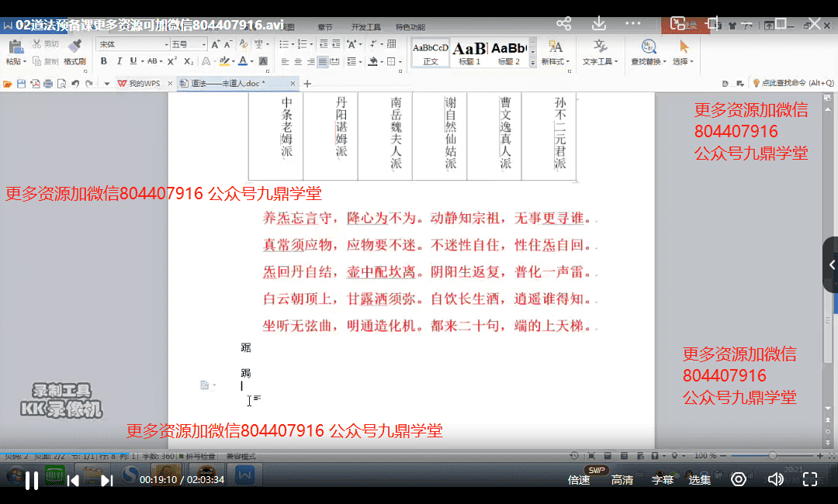Click the undo arrow in quick toolbar
The height and width of the screenshot is (504, 838).
(76, 84)
